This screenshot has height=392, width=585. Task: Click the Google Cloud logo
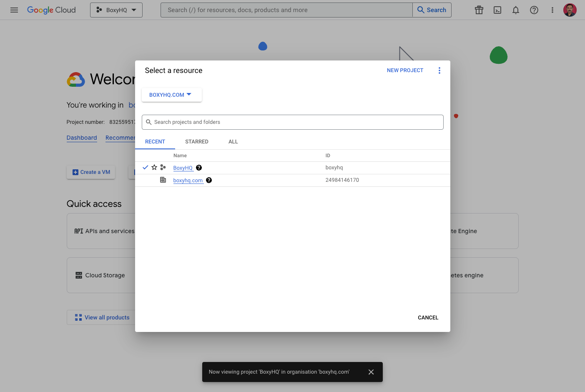[51, 10]
